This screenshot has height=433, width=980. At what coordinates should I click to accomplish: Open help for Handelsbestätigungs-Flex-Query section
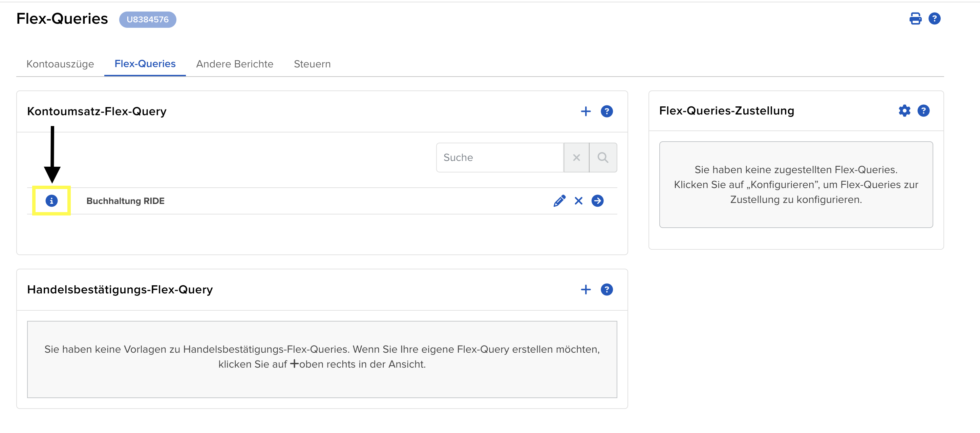(606, 290)
